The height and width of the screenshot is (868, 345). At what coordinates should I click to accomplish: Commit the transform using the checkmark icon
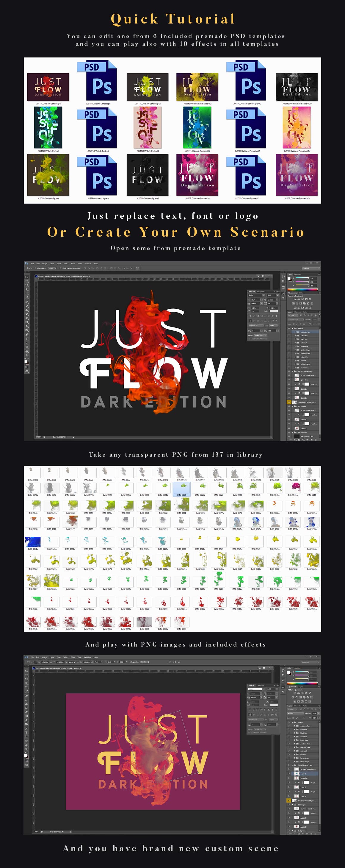point(179,662)
